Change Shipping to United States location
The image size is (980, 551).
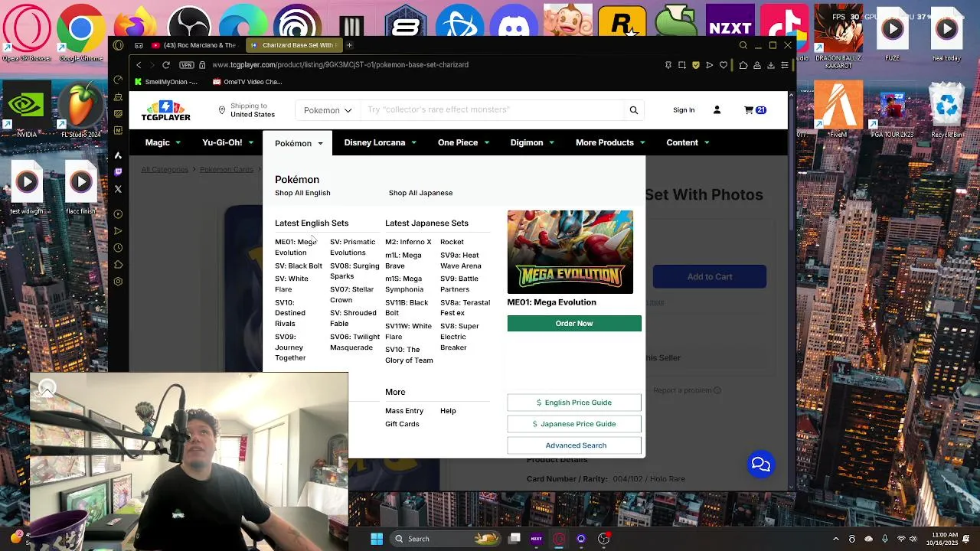tap(247, 110)
